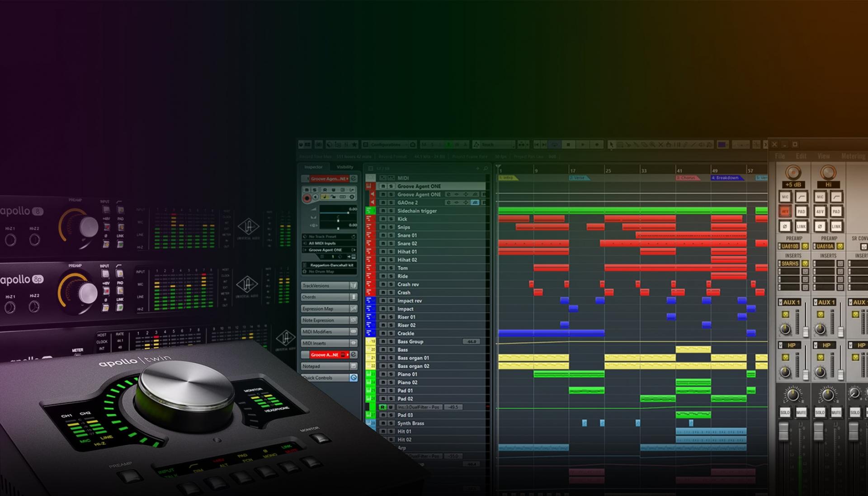This screenshot has width=868, height=496.
Task: Select the Object Selection arrow tool
Action: [612, 145]
